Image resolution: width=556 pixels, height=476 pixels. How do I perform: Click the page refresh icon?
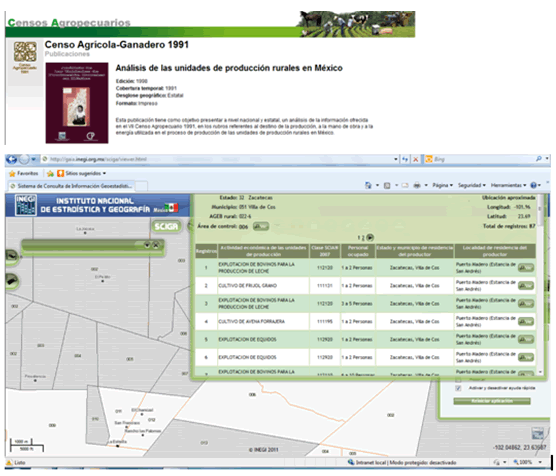tap(405, 160)
